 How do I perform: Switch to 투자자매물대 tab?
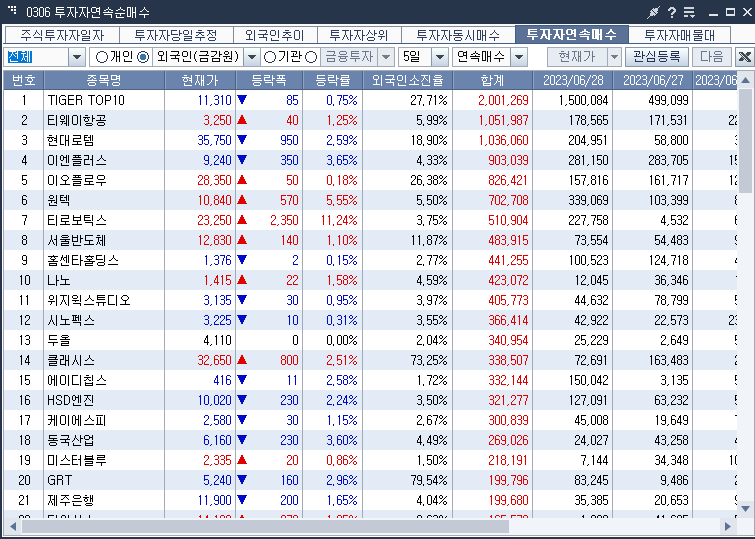coord(679,35)
